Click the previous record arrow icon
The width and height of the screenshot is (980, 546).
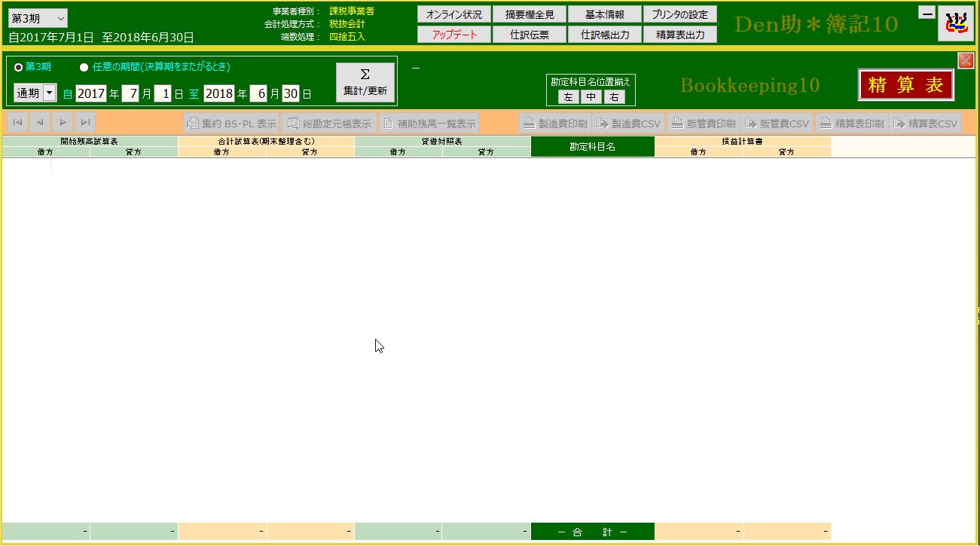coord(40,123)
